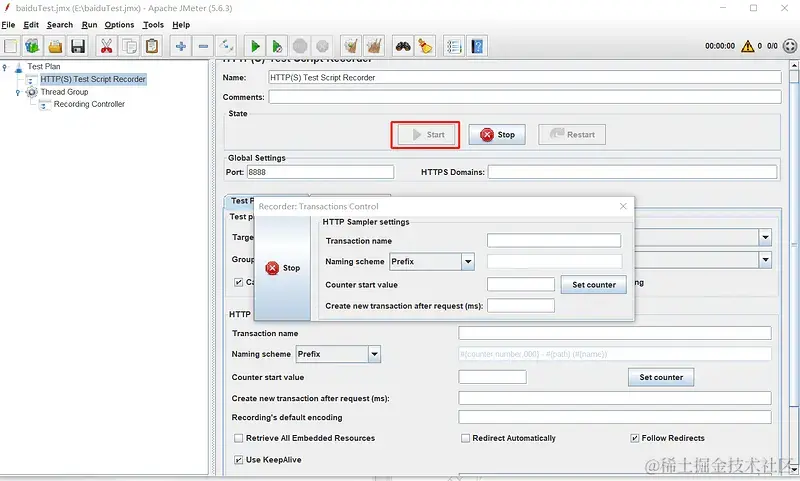
Task: Start the test with green play icon
Action: click(255, 46)
